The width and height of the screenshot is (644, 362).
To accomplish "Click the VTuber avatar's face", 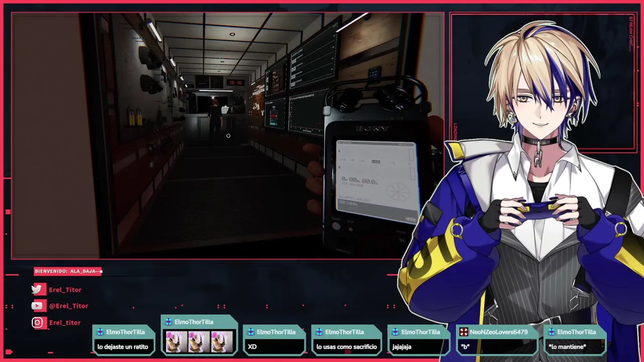I will point(541,108).
